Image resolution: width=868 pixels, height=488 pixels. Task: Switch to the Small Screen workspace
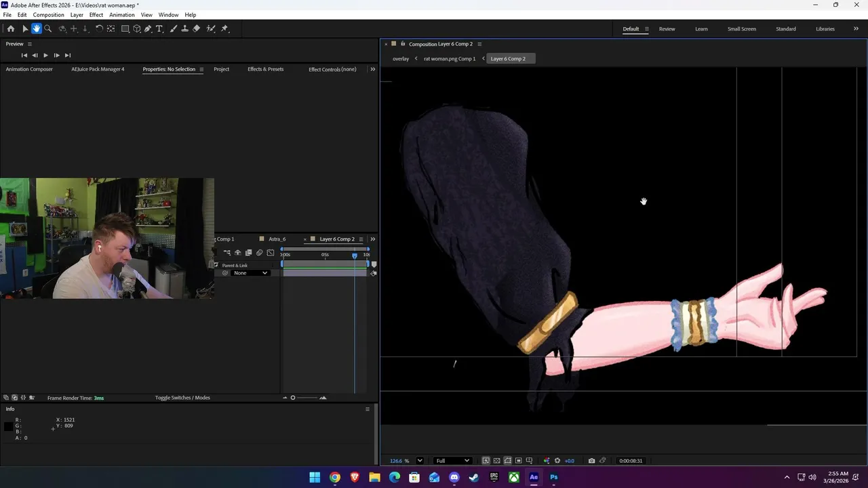(742, 29)
